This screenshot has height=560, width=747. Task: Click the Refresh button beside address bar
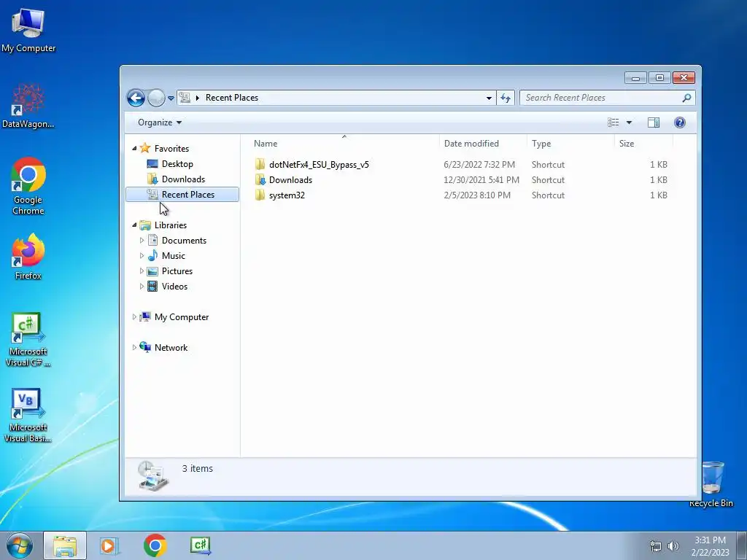(506, 98)
